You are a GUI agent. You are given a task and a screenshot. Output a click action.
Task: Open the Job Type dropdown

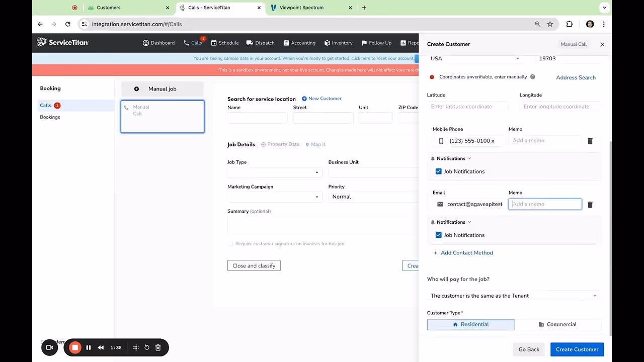[275, 172]
